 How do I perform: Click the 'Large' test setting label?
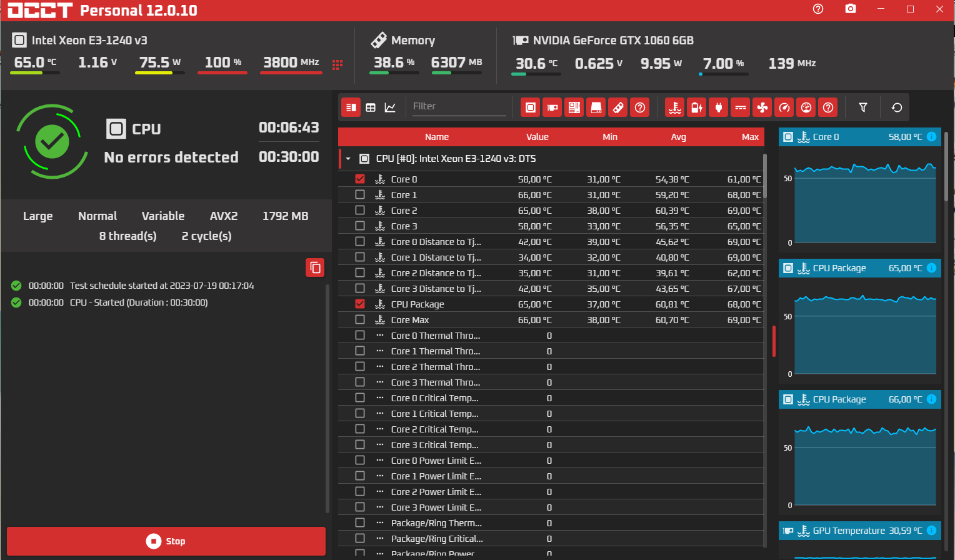pyautogui.click(x=38, y=216)
